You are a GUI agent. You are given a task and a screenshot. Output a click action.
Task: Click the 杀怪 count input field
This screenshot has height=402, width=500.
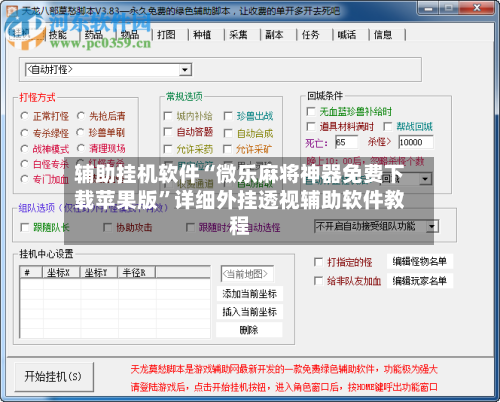coord(416,142)
